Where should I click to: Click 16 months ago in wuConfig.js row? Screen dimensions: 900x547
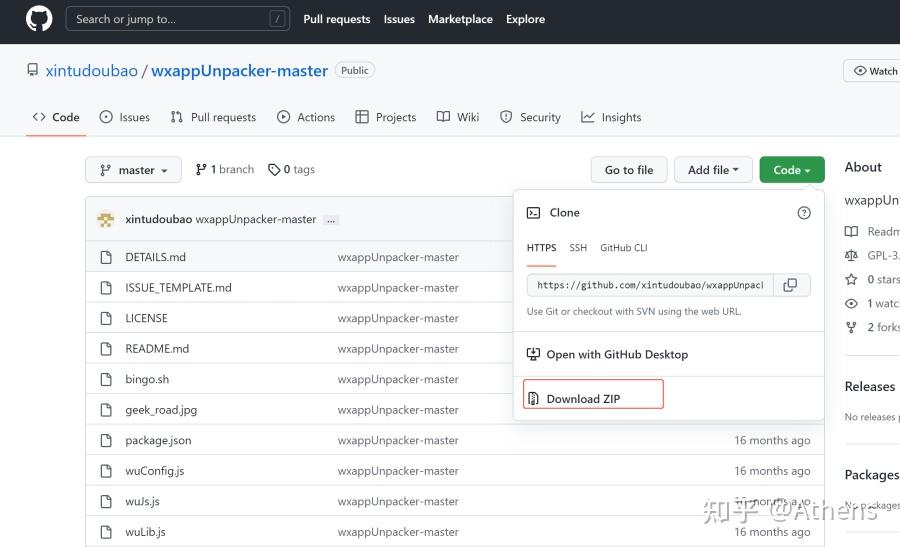tap(772, 471)
